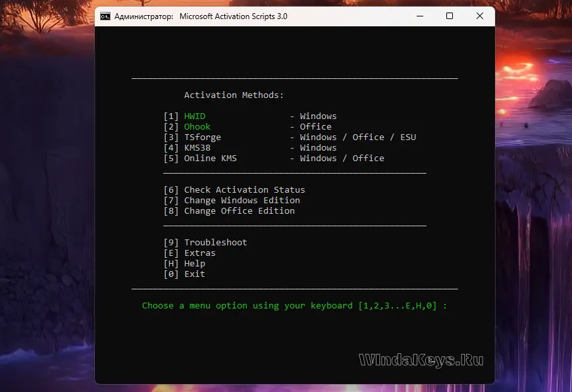Click the '[H] Help' line

184,264
